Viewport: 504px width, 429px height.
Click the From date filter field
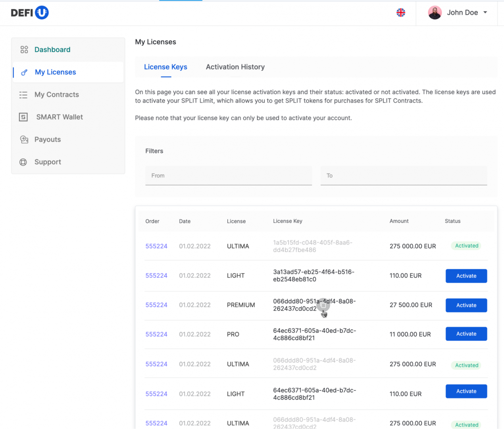tap(228, 176)
